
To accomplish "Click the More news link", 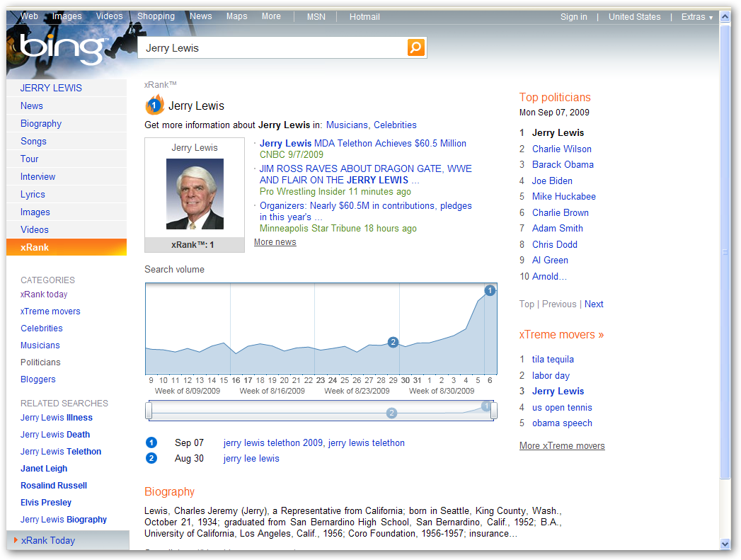I will coord(275,242).
